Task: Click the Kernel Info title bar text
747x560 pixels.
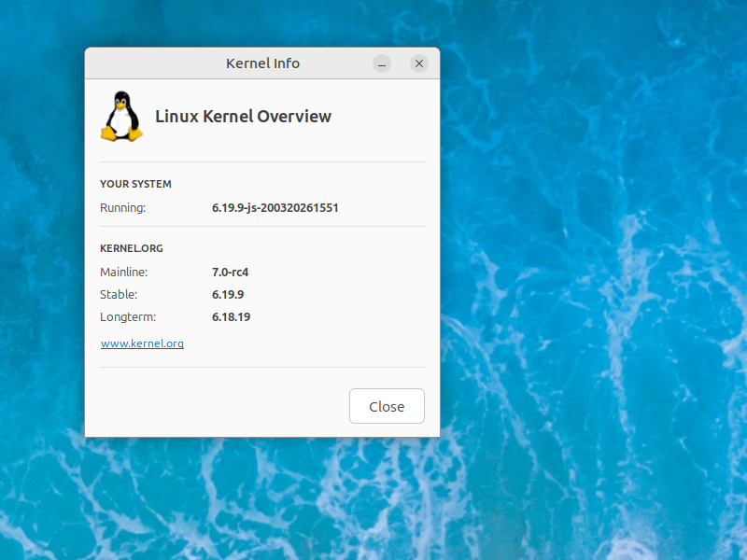Action: click(x=262, y=63)
